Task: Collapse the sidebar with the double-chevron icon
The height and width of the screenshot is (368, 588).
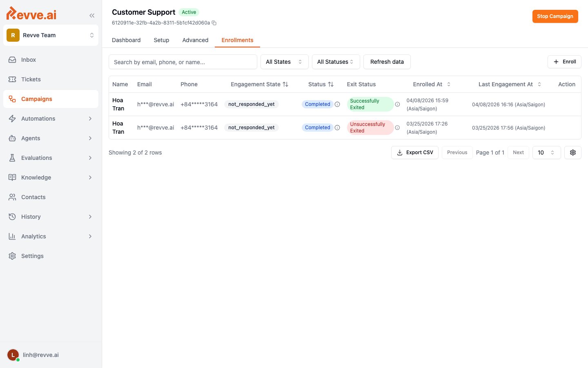Action: coord(92,16)
